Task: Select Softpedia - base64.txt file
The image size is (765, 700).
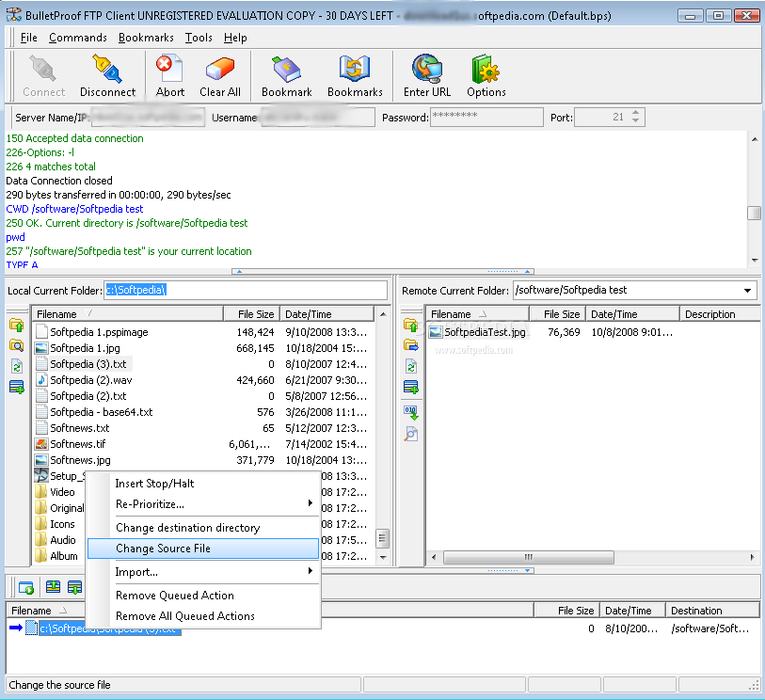Action: click(94, 412)
